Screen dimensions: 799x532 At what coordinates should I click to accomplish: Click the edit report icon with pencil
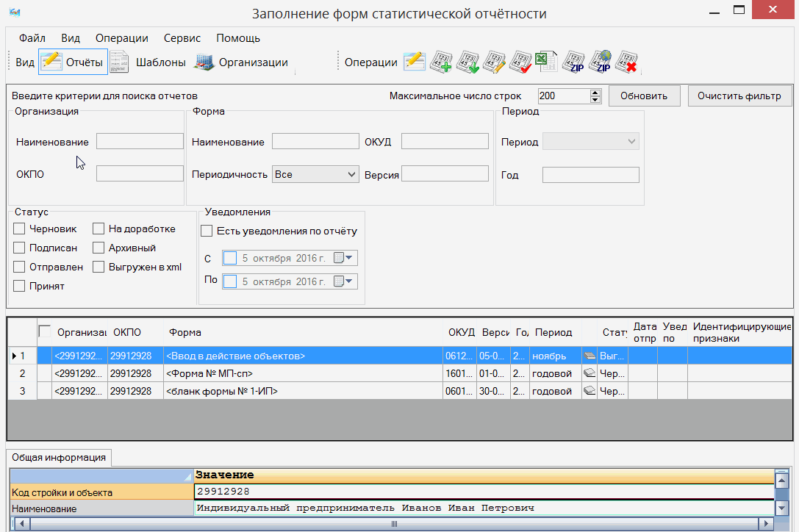(495, 62)
